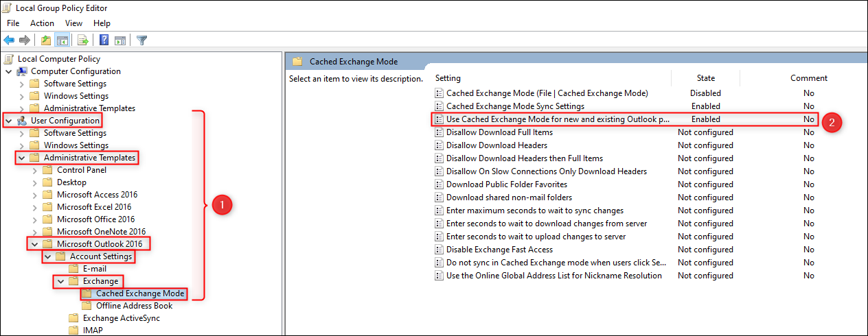Screen dimensions: 868x336
Task: Open the View menu
Action: click(x=73, y=23)
